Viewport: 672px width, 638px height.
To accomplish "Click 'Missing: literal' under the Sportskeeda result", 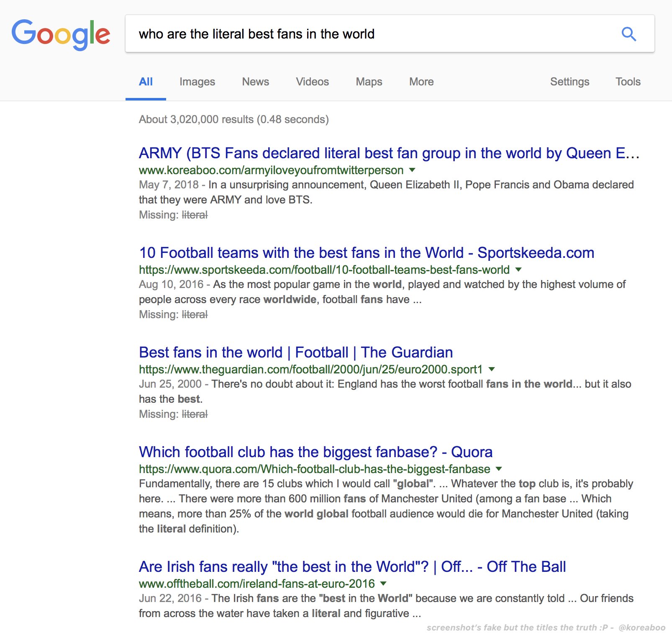I will 173,315.
